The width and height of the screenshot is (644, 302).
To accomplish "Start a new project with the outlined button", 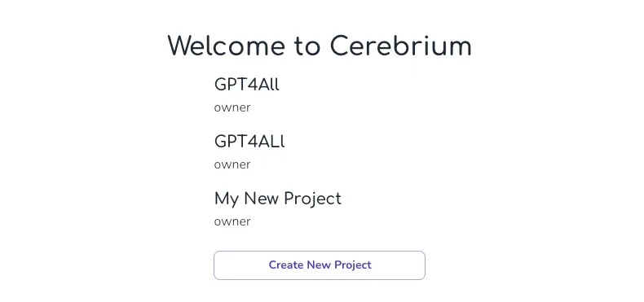I will (320, 265).
